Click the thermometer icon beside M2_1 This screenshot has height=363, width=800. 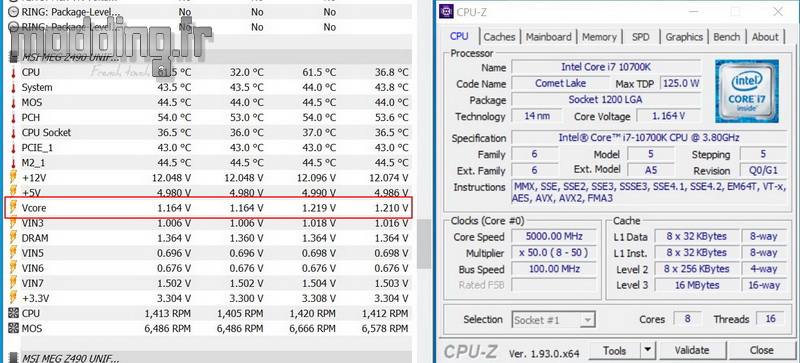pyautogui.click(x=13, y=163)
